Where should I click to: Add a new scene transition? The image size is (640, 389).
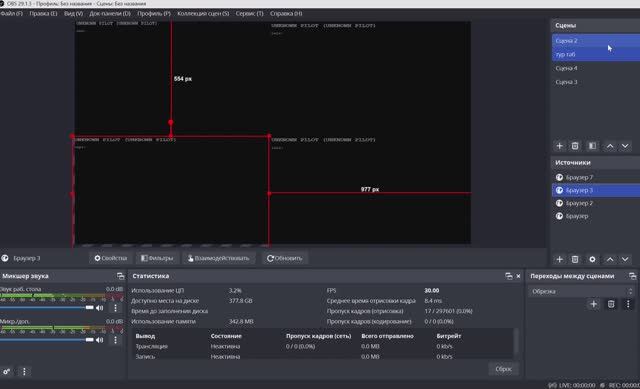coord(593,304)
